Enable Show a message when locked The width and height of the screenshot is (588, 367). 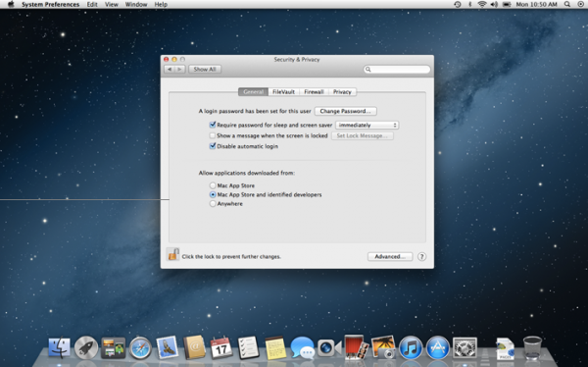[213, 135]
